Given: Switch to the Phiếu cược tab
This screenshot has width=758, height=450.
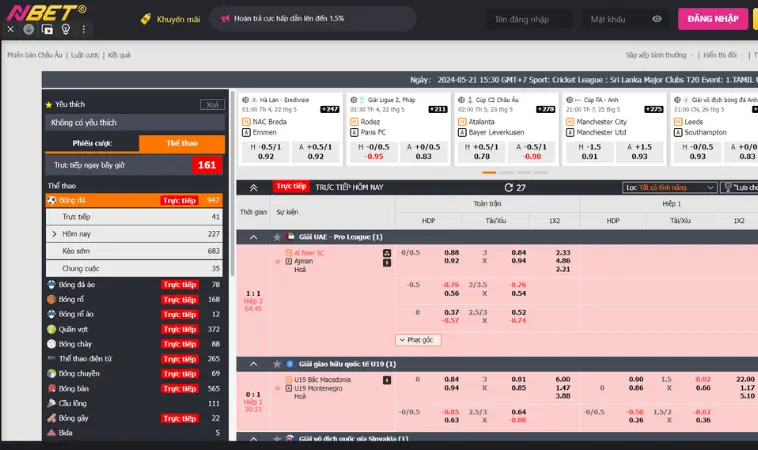Looking at the screenshot, I should pyautogui.click(x=91, y=143).
